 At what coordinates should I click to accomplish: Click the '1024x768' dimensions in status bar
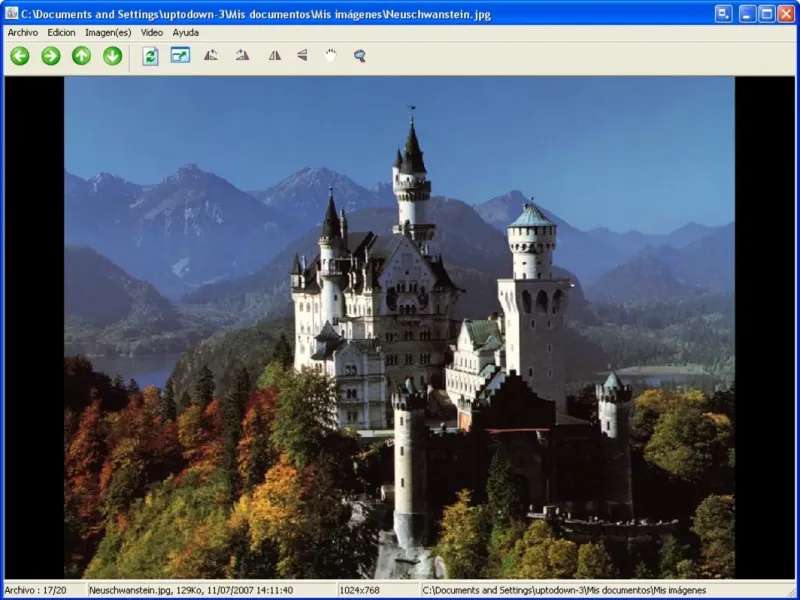point(360,590)
